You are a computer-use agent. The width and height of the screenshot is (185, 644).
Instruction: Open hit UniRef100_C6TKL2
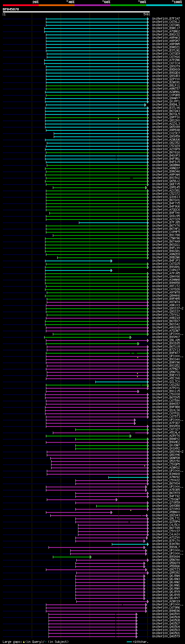tap(166, 22)
